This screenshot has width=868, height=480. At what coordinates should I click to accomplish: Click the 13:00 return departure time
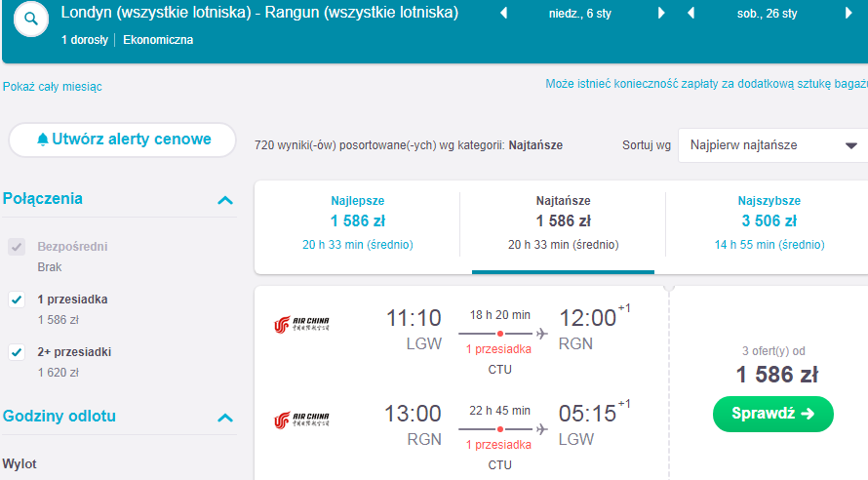[413, 414]
